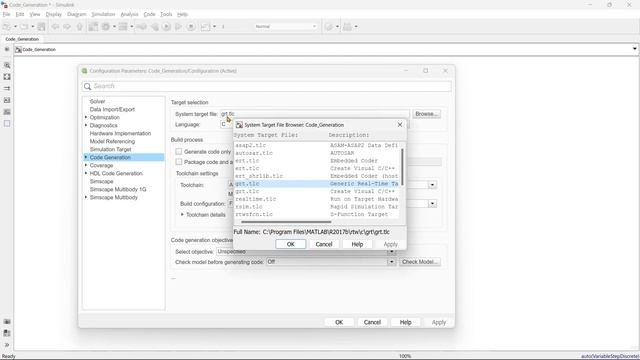Viewport: 640px width, 360px height.
Task: Toggle the Package code and artifacts checkbox
Action: click(179, 162)
